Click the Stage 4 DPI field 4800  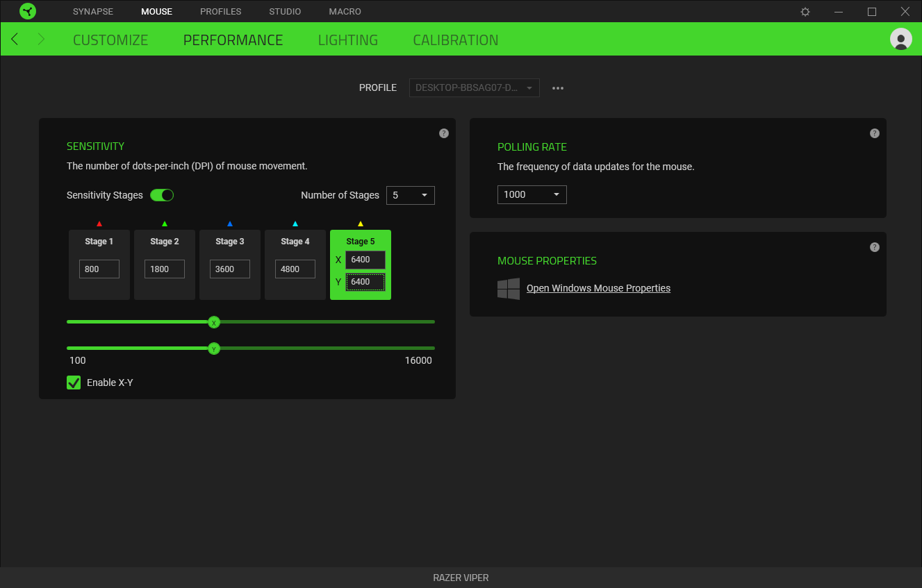295,269
